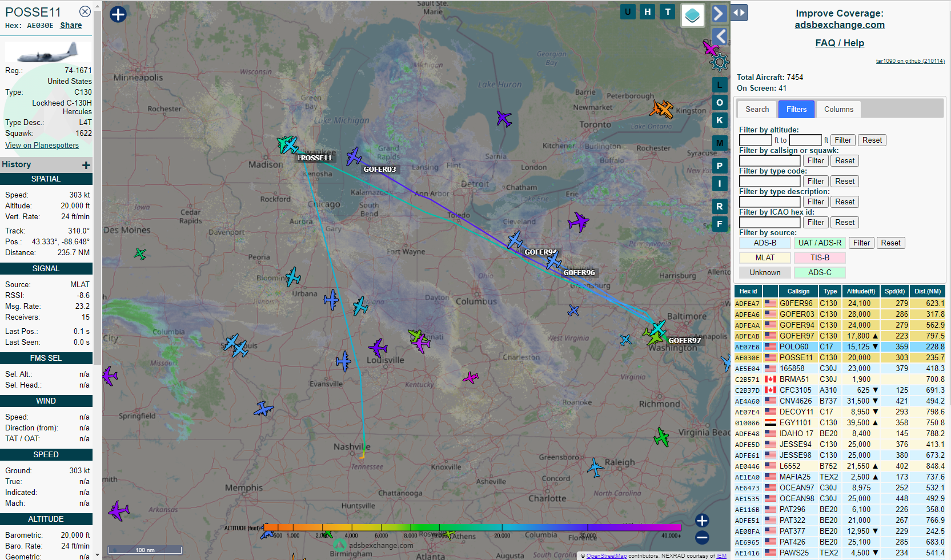
Task: Select GOFER96 aircraft on map
Action: pyautogui.click(x=553, y=261)
